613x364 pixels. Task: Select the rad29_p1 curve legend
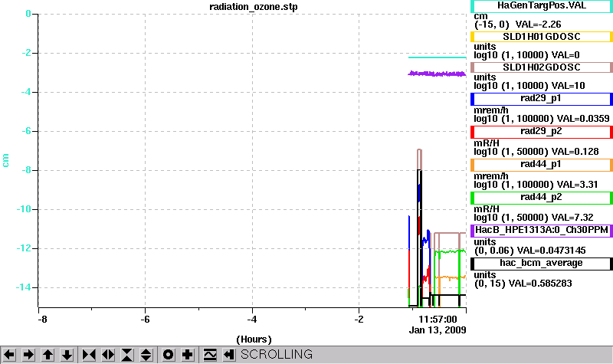pos(542,99)
